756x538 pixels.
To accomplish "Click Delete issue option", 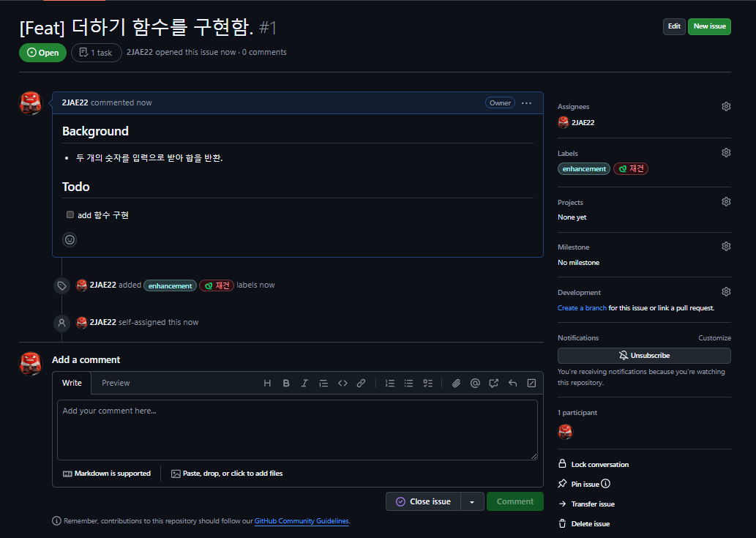I will (x=584, y=523).
